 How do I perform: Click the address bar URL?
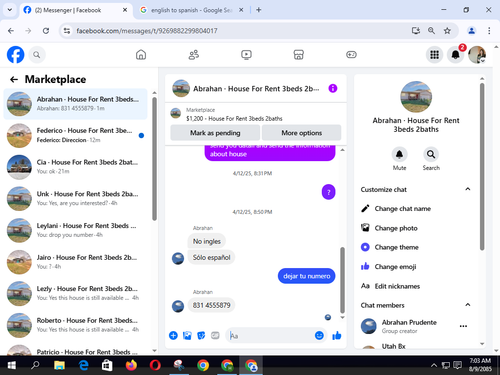pyautogui.click(x=147, y=31)
